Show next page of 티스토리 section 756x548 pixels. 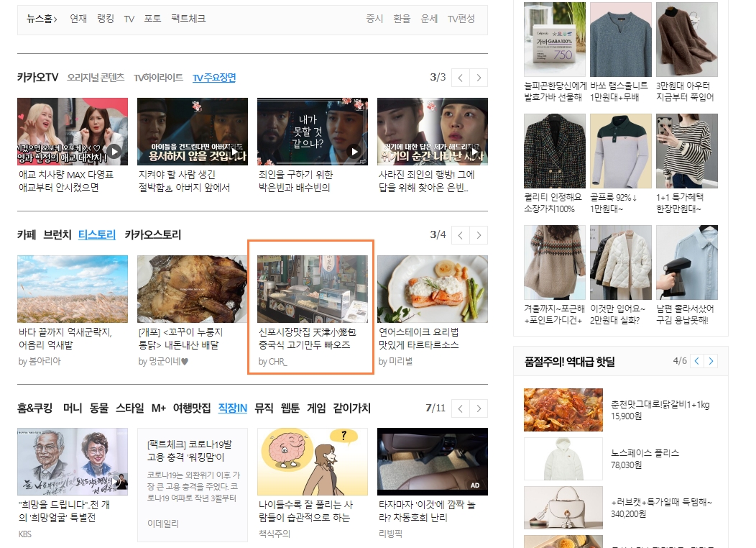coord(479,235)
